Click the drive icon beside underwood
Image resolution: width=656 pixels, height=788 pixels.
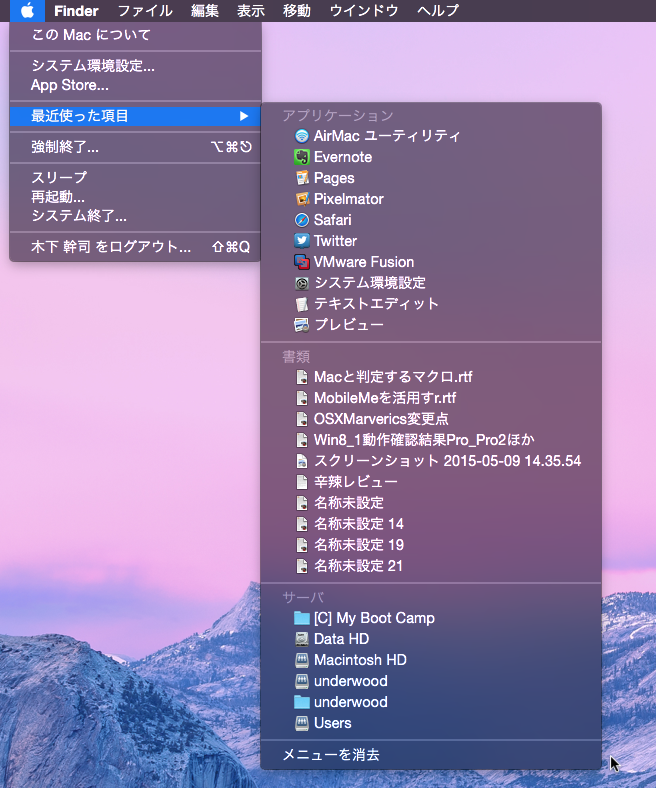302,681
